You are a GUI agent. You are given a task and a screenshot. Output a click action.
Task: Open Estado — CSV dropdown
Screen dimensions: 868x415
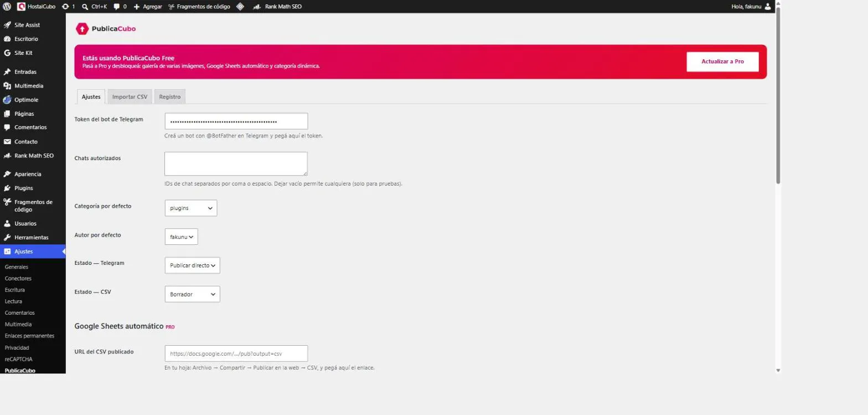pyautogui.click(x=193, y=294)
